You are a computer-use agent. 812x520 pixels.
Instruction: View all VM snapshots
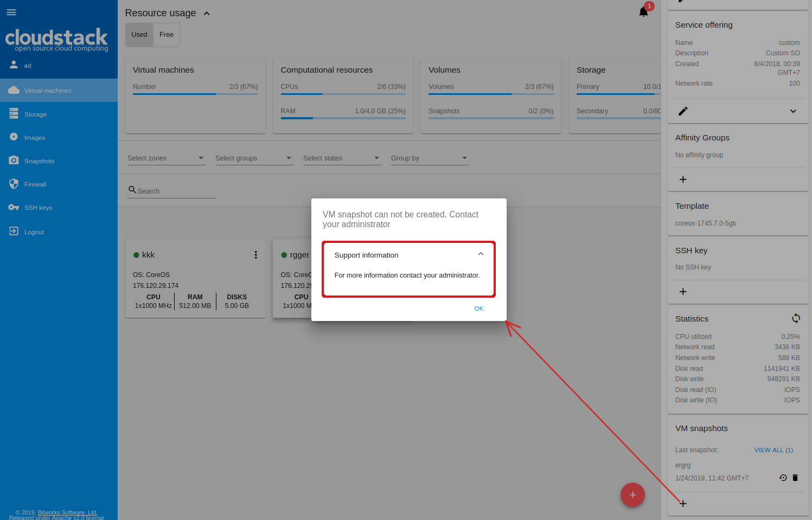tap(773, 450)
